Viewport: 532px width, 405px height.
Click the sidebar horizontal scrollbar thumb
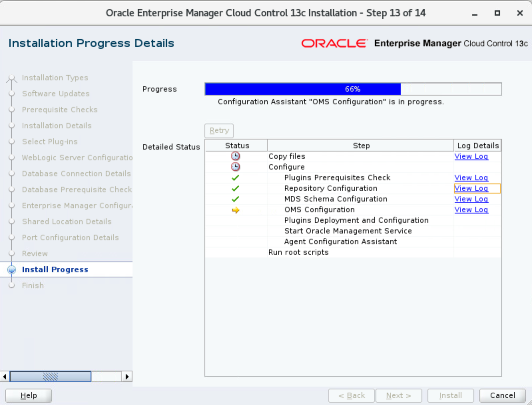click(x=50, y=377)
